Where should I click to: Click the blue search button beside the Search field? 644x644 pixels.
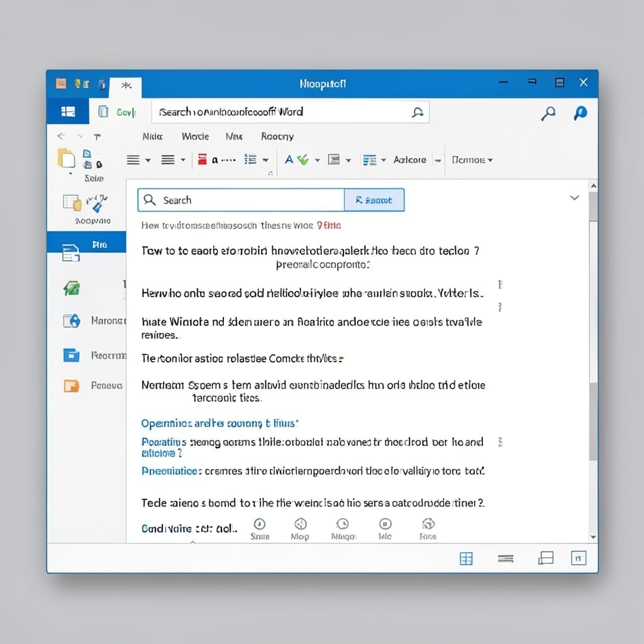[x=374, y=200]
